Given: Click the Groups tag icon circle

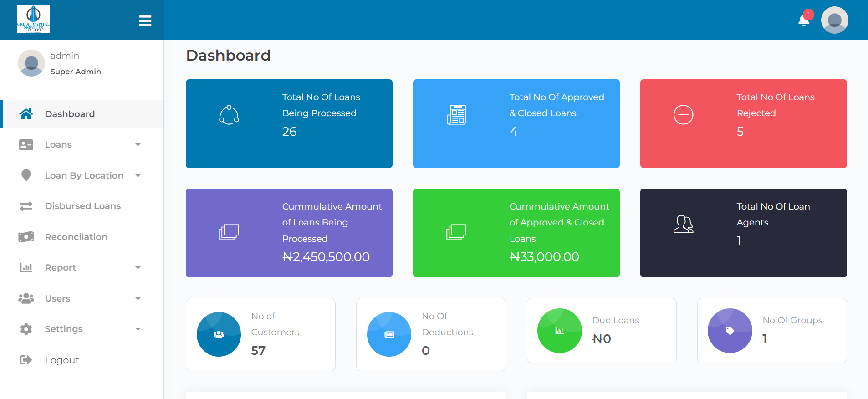Looking at the screenshot, I should [730, 331].
